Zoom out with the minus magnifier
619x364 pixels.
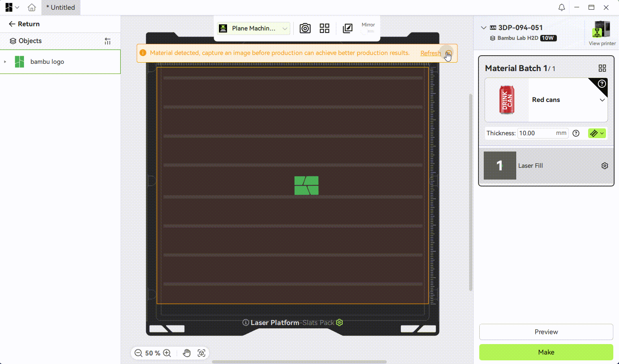[x=139, y=353]
